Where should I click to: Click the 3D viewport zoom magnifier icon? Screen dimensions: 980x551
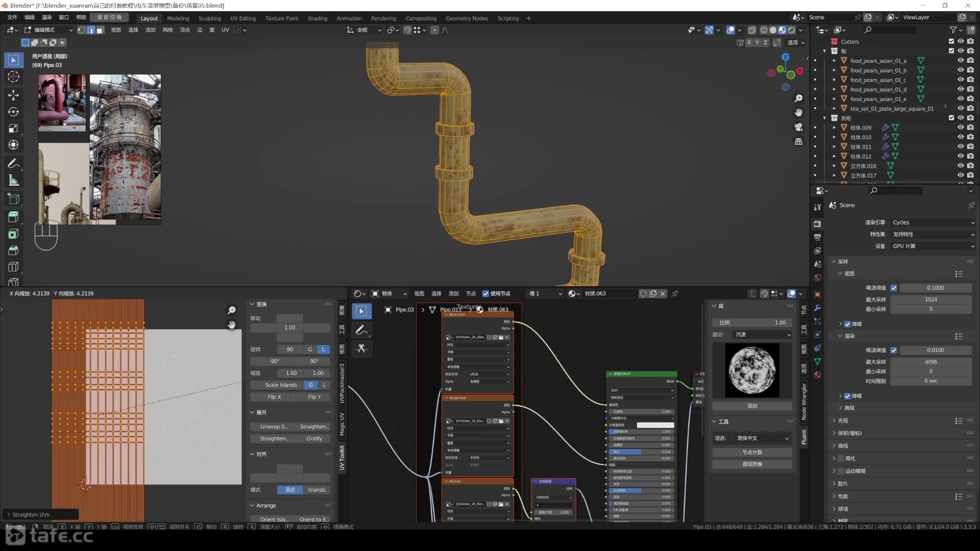click(799, 98)
